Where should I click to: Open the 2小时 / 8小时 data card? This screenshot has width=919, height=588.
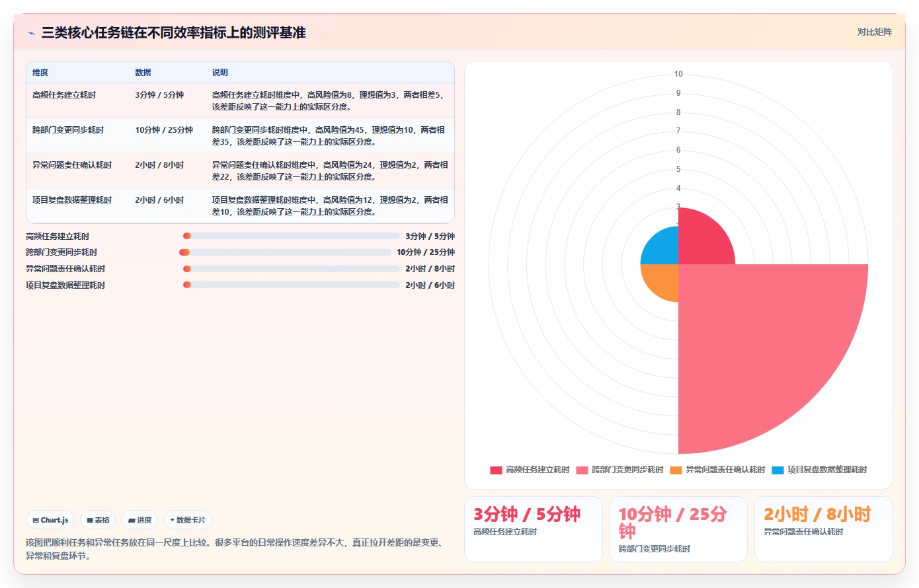(823, 529)
